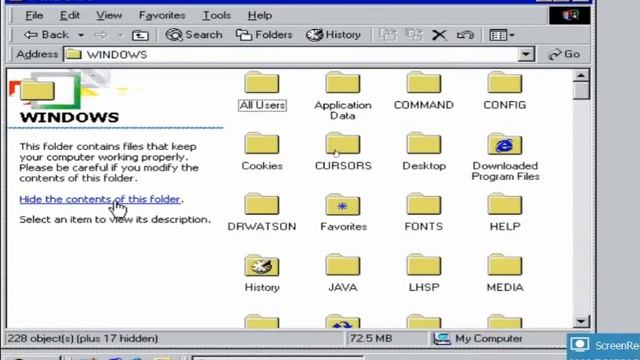Viewport: 640px width, 360px height.
Task: Click the '72.5 MB' status bar text
Action: (x=371, y=338)
